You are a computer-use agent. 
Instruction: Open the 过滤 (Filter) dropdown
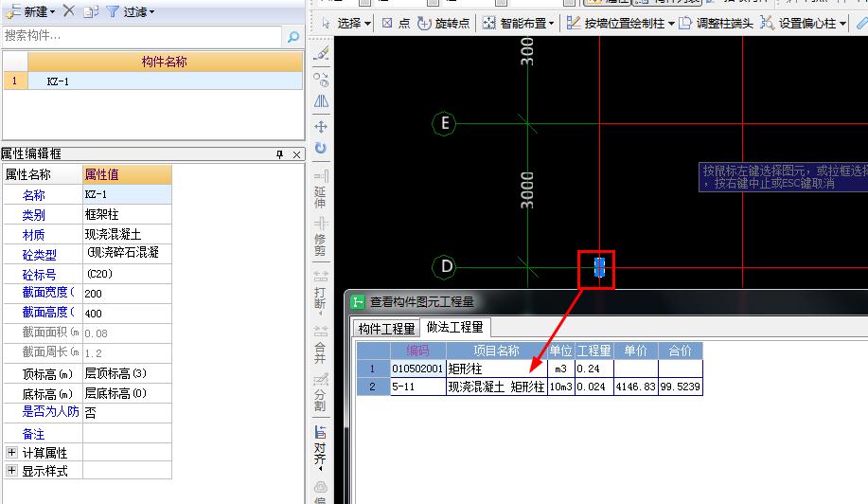pos(130,11)
